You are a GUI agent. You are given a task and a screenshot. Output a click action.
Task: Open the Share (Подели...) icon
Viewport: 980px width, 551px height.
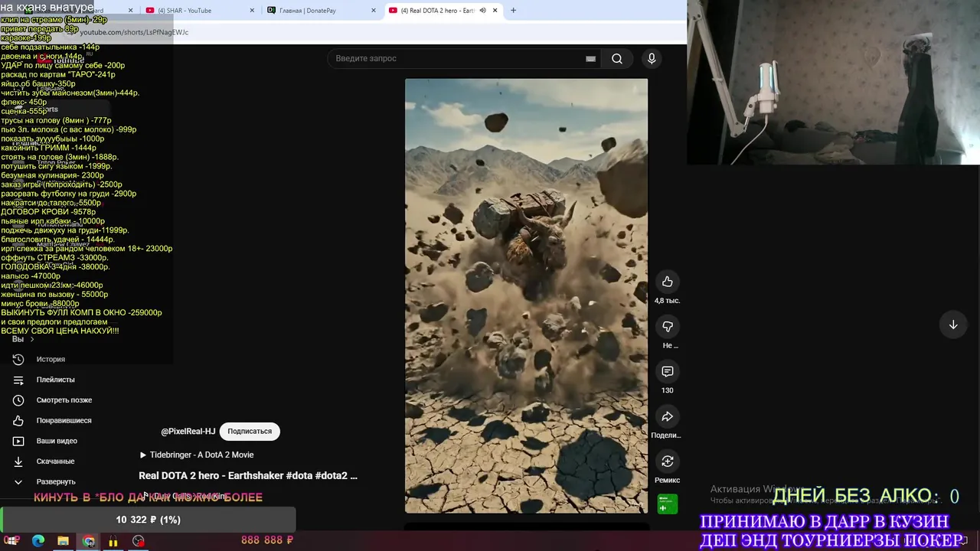pyautogui.click(x=668, y=416)
